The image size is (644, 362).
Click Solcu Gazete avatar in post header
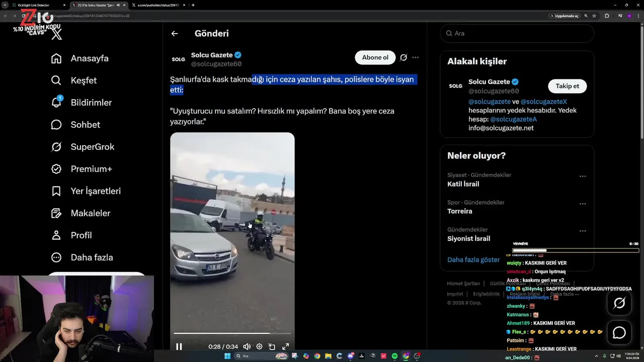179,59
